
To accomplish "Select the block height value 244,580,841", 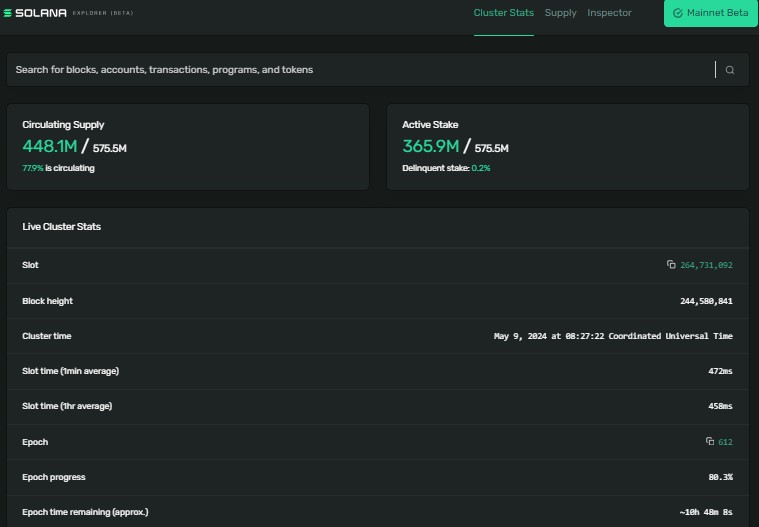I will 705,301.
